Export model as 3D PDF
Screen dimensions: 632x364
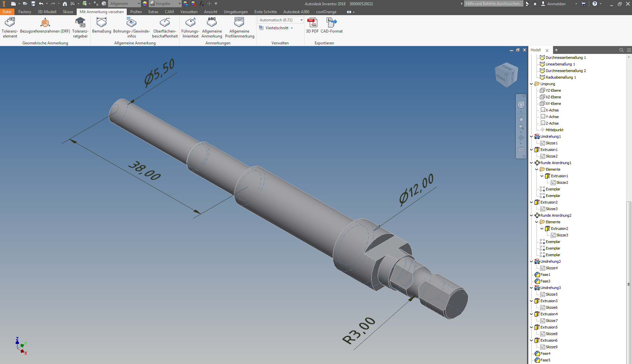pos(312,22)
